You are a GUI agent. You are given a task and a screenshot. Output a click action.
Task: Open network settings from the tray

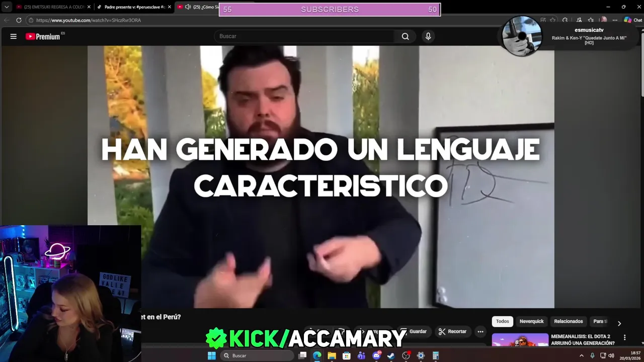pos(603,355)
